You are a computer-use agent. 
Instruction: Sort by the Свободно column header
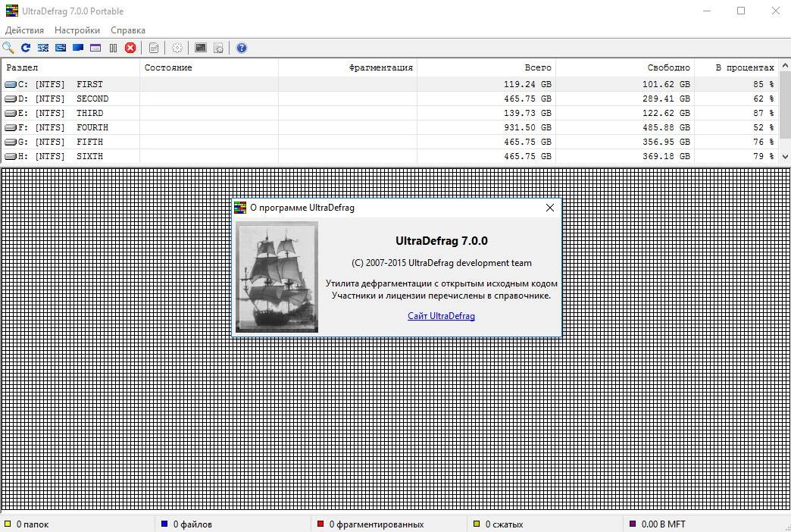point(625,67)
